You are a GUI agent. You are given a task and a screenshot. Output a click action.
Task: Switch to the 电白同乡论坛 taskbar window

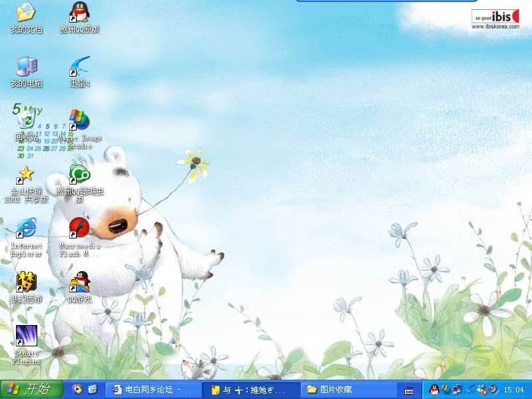(x=152, y=390)
